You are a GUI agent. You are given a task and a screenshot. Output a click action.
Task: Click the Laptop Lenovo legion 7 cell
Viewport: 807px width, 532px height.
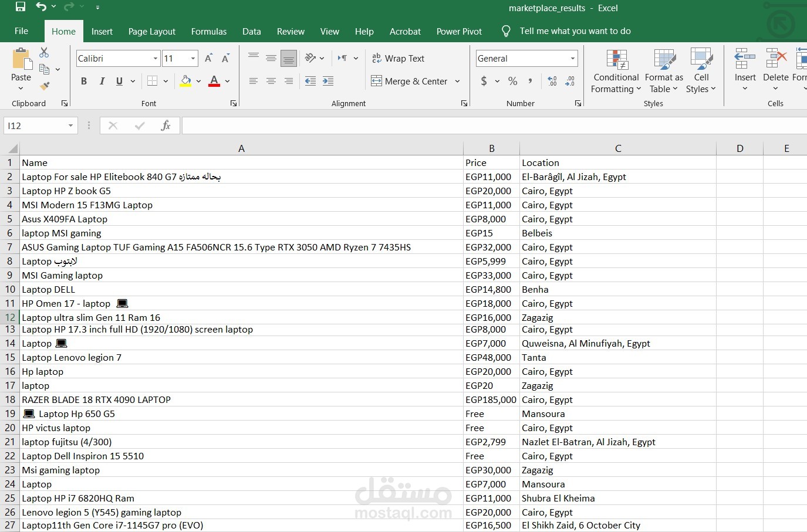point(242,357)
